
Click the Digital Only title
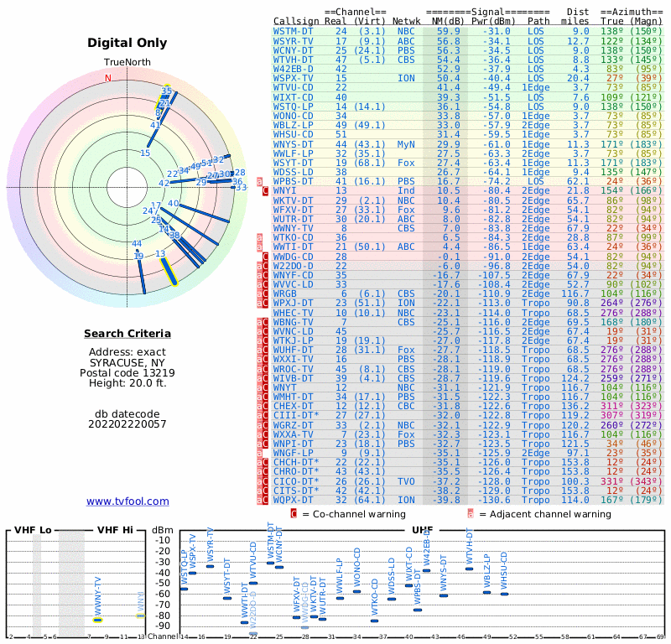point(127,43)
